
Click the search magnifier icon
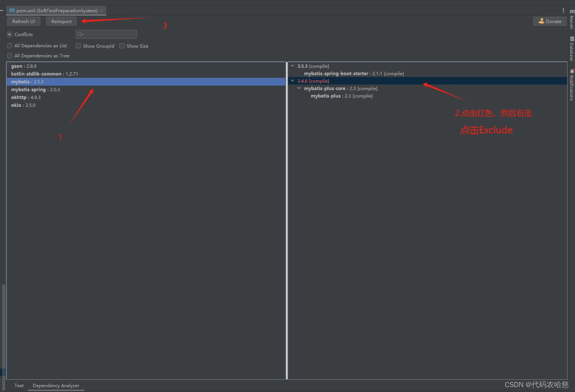pyautogui.click(x=80, y=34)
